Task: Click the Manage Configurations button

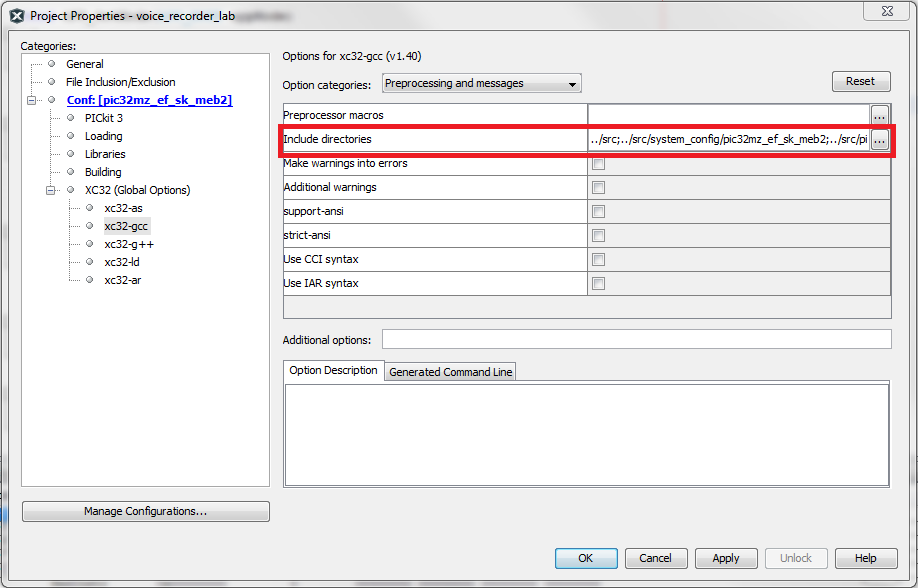Action: 145,511
